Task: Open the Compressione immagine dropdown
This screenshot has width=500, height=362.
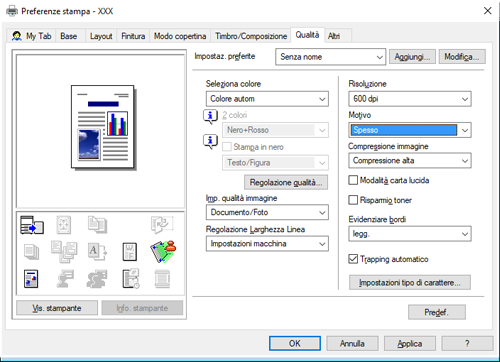Action: click(x=410, y=161)
